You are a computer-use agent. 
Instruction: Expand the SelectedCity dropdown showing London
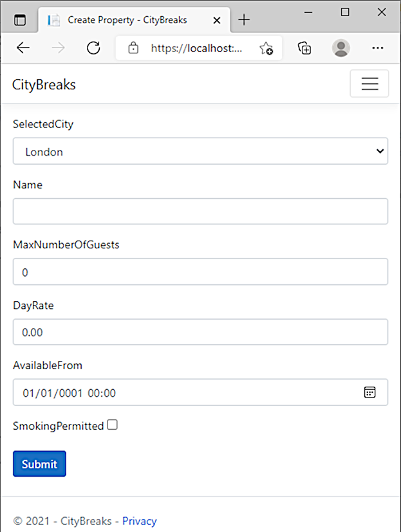(200, 151)
